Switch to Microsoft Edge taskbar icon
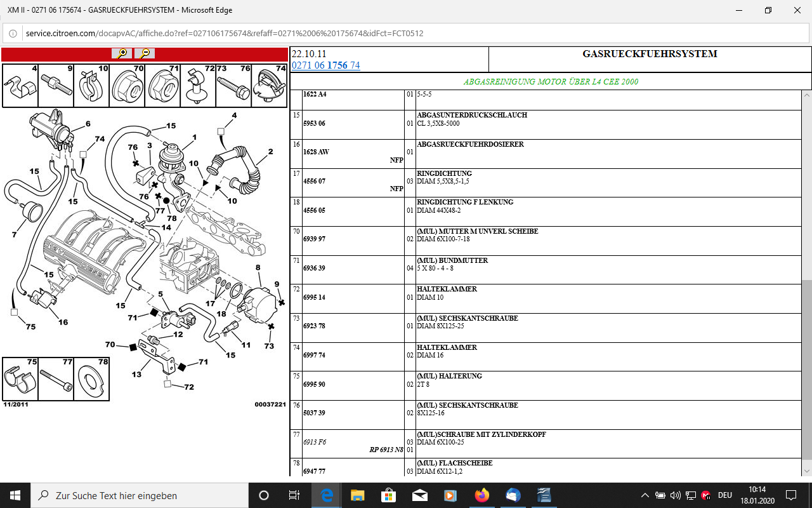812x508 pixels. coord(327,495)
